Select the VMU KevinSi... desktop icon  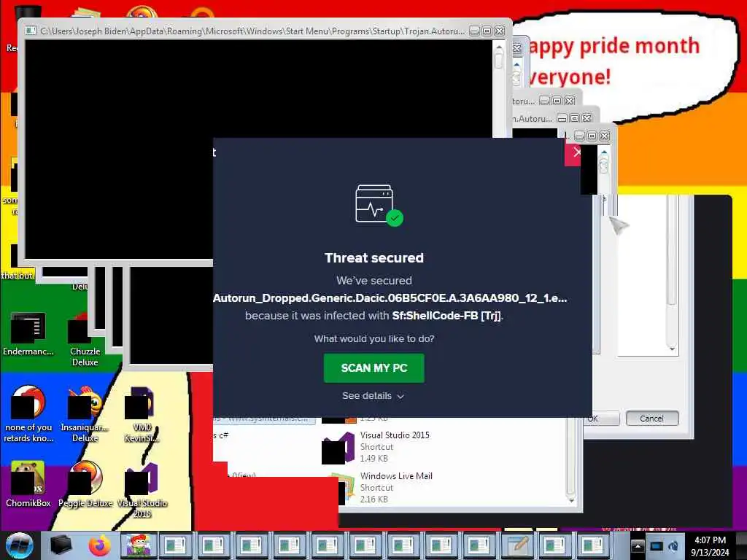click(142, 414)
